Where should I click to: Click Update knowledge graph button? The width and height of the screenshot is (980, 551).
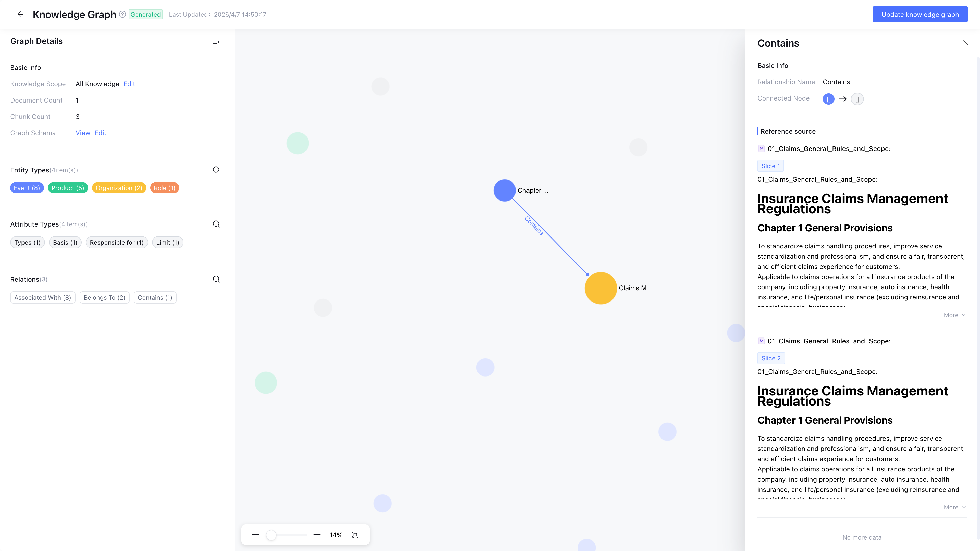point(920,15)
